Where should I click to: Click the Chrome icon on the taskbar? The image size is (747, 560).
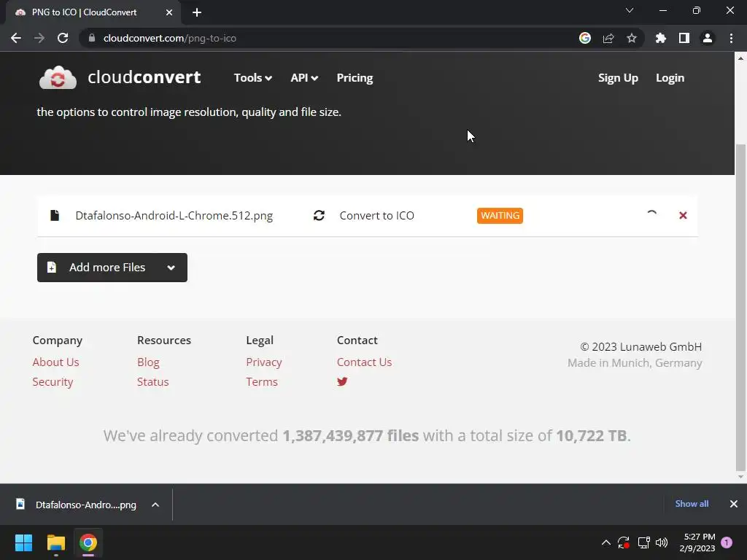coord(88,542)
